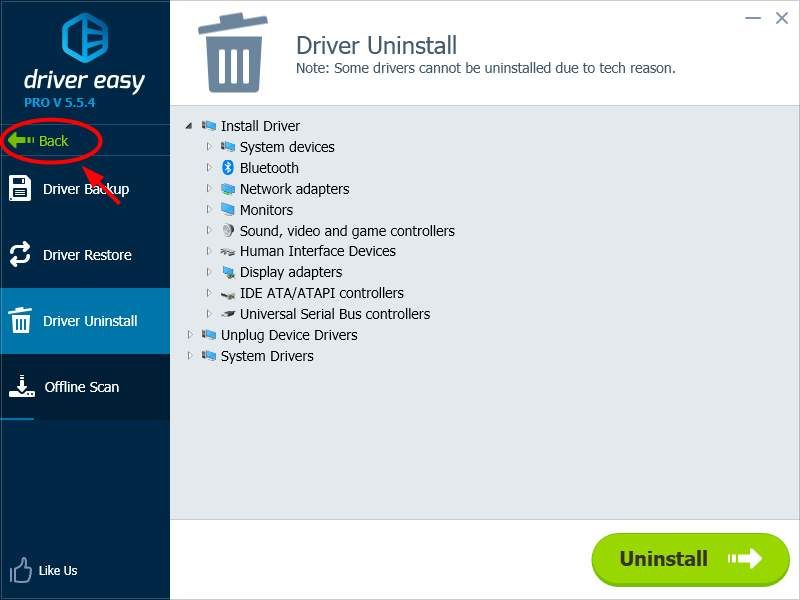Select the Monitors tree item
The width and height of the screenshot is (800, 600).
[x=266, y=210]
